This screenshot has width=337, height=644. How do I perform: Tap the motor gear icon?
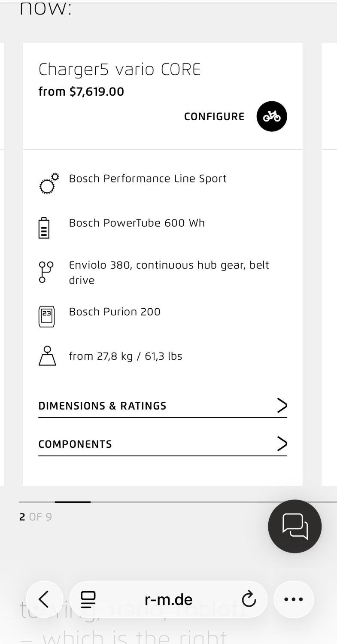click(49, 183)
